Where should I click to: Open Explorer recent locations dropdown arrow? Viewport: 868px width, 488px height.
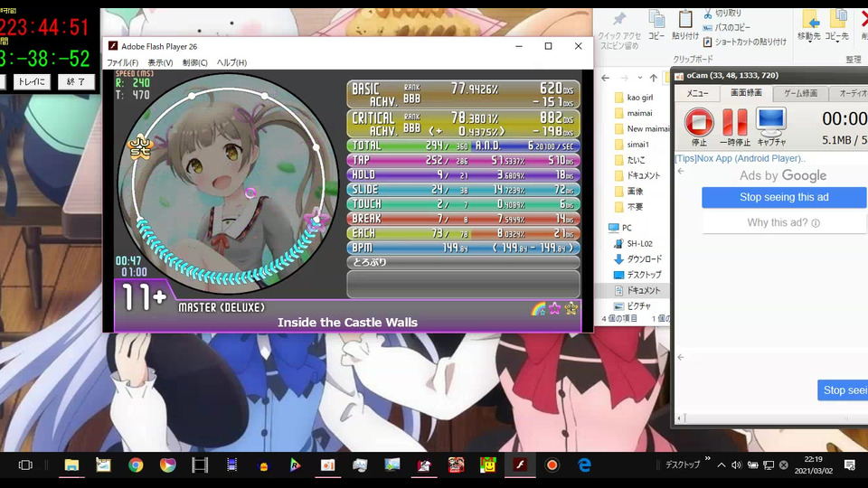point(640,78)
